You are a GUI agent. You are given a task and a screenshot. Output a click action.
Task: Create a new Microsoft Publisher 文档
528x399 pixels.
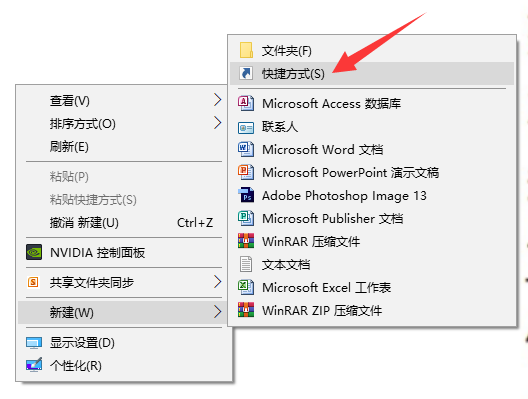pyautogui.click(x=372, y=218)
